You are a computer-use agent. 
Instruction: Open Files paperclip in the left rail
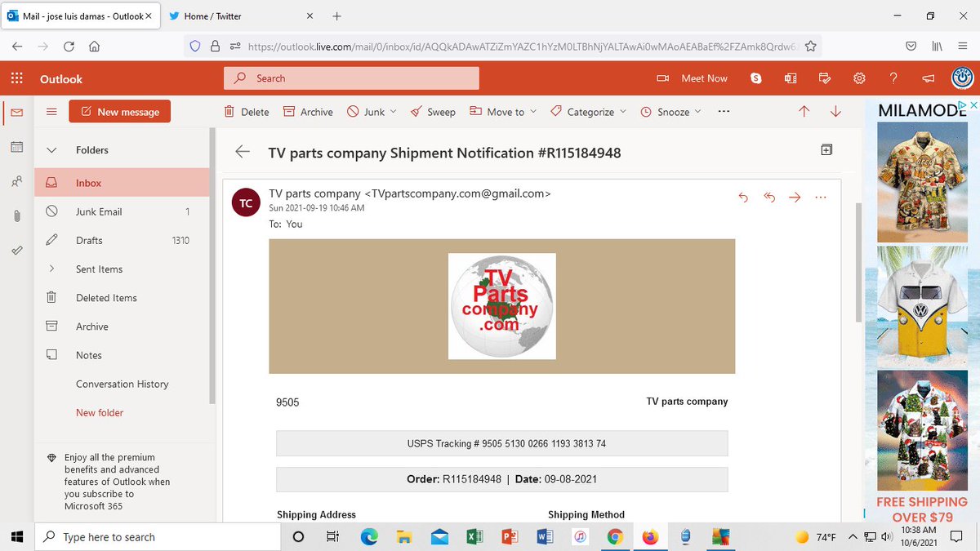pos(16,216)
